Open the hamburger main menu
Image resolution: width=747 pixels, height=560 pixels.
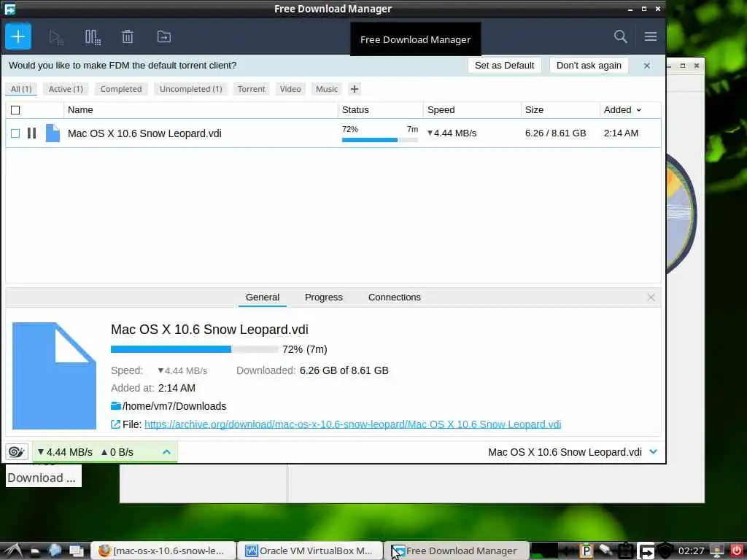[x=650, y=36]
